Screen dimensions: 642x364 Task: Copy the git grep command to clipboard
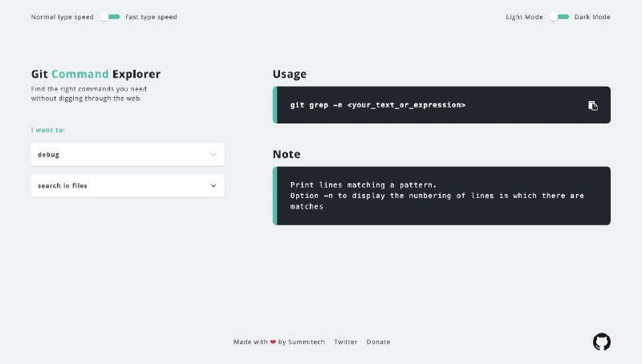tap(592, 106)
